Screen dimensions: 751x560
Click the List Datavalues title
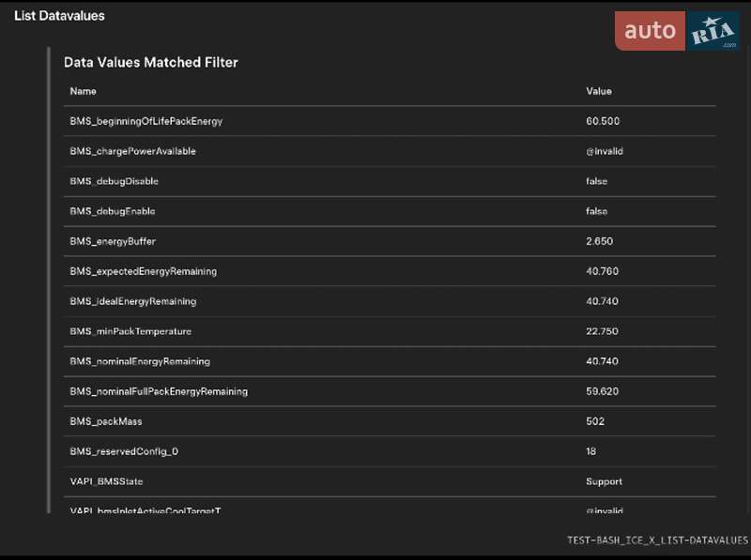click(x=59, y=16)
